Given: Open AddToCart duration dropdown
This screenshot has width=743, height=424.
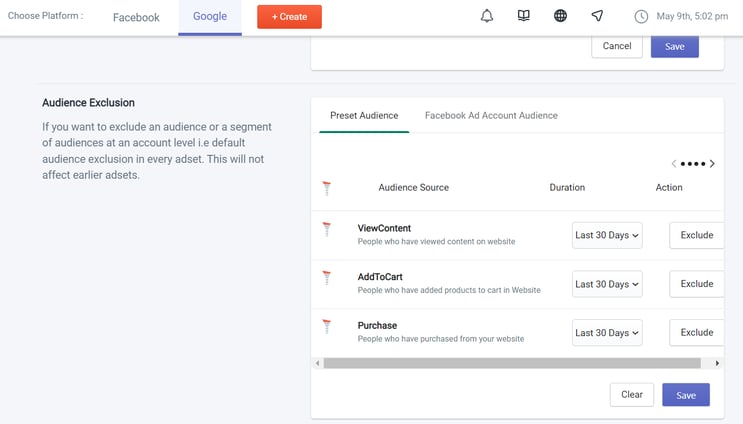Looking at the screenshot, I should 607,284.
